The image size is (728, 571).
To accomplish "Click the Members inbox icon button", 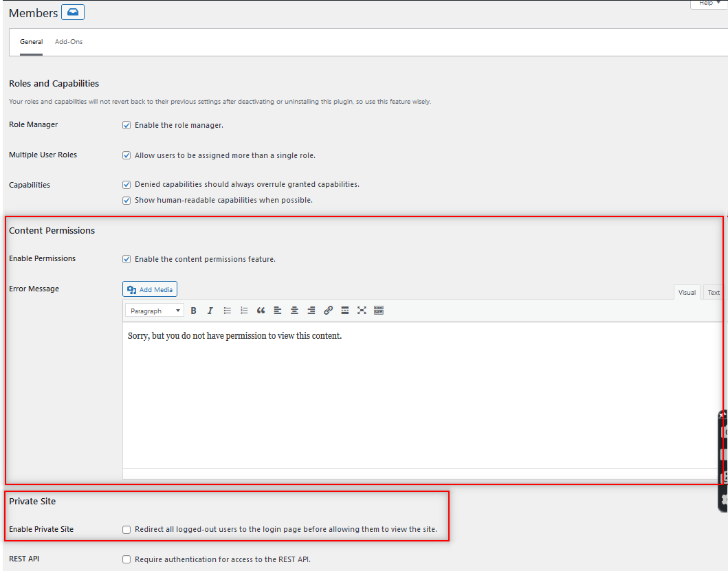I will [x=73, y=12].
